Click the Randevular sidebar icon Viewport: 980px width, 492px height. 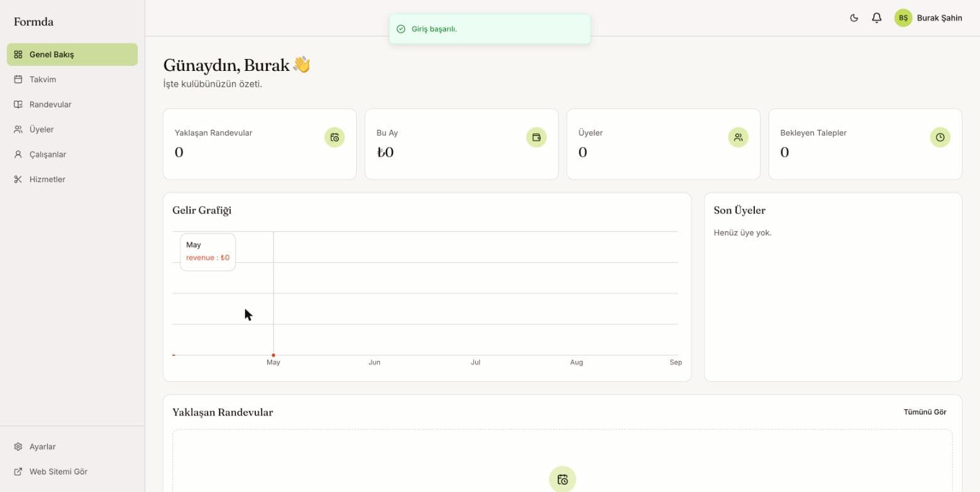18,105
